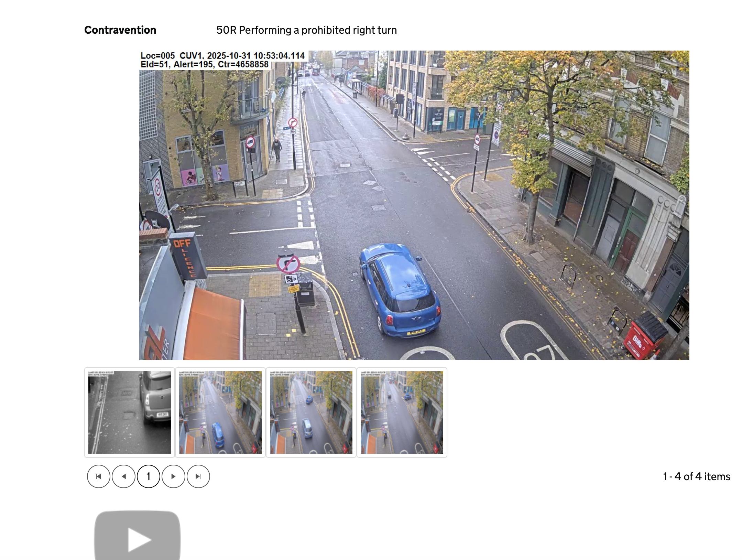The width and height of the screenshot is (742, 560).
Task: Select the second evidence thumbnail
Action: [220, 412]
